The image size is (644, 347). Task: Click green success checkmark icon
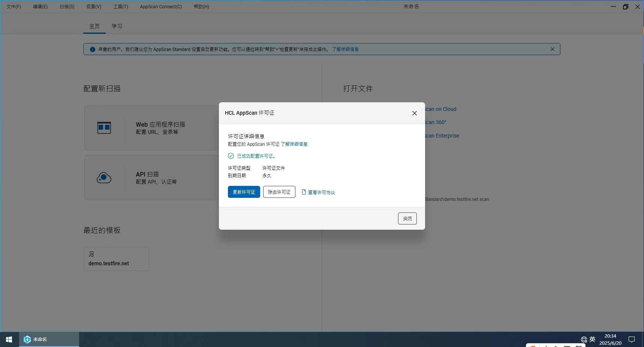pos(231,156)
